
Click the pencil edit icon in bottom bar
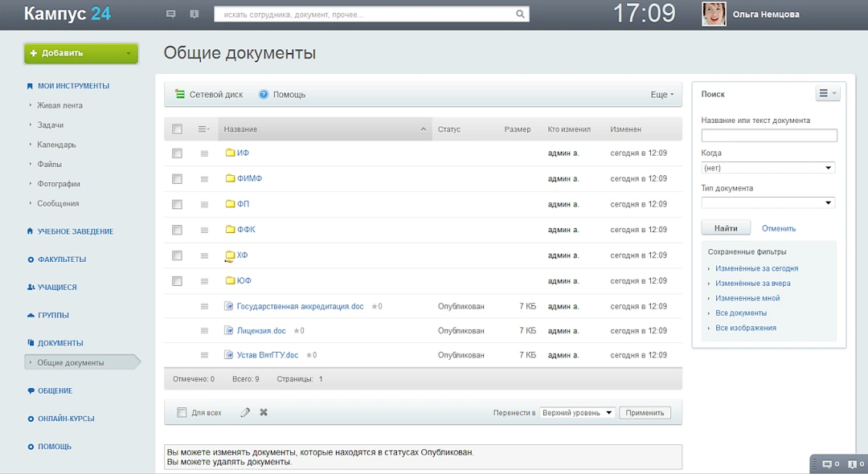[245, 411]
